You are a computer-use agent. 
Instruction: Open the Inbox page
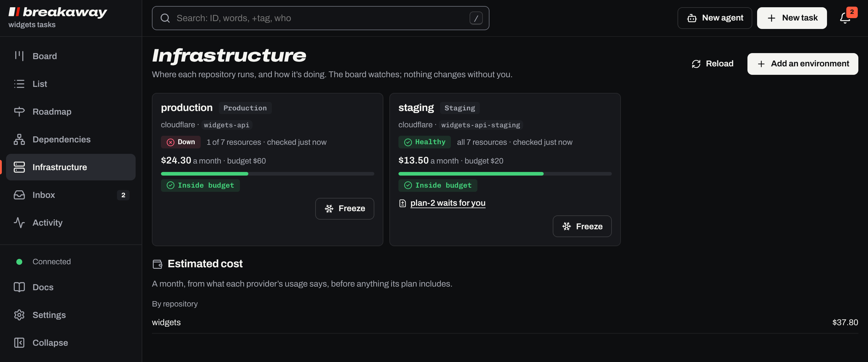pyautogui.click(x=71, y=195)
